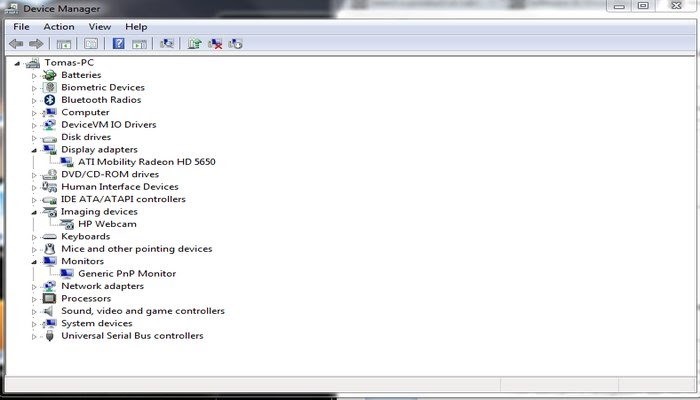Expand IDE ATA/ATAPI controllers node

click(x=34, y=200)
